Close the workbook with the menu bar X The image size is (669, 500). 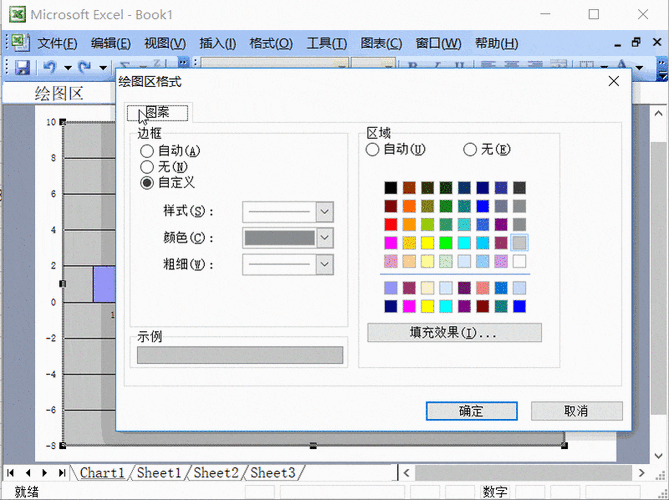657,42
